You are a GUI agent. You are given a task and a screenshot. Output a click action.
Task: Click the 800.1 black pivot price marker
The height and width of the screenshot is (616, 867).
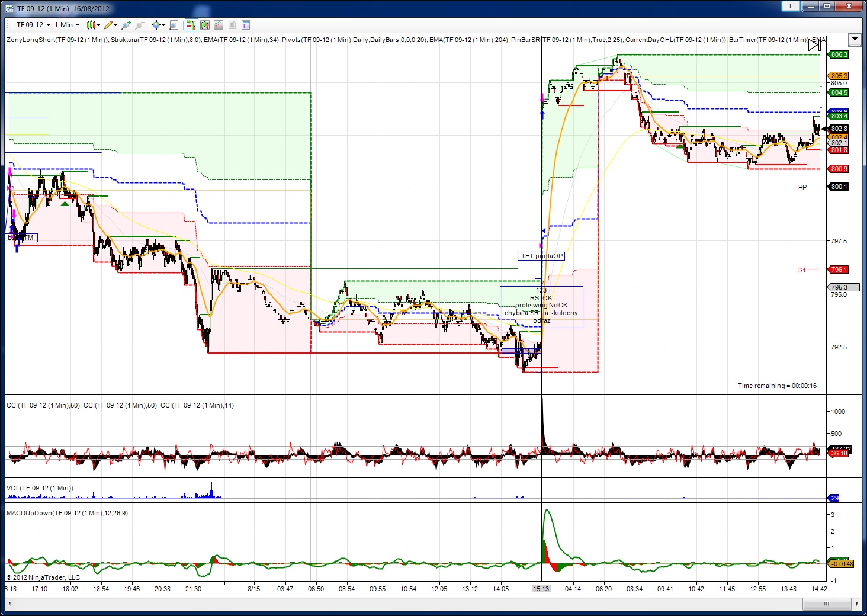(x=838, y=187)
